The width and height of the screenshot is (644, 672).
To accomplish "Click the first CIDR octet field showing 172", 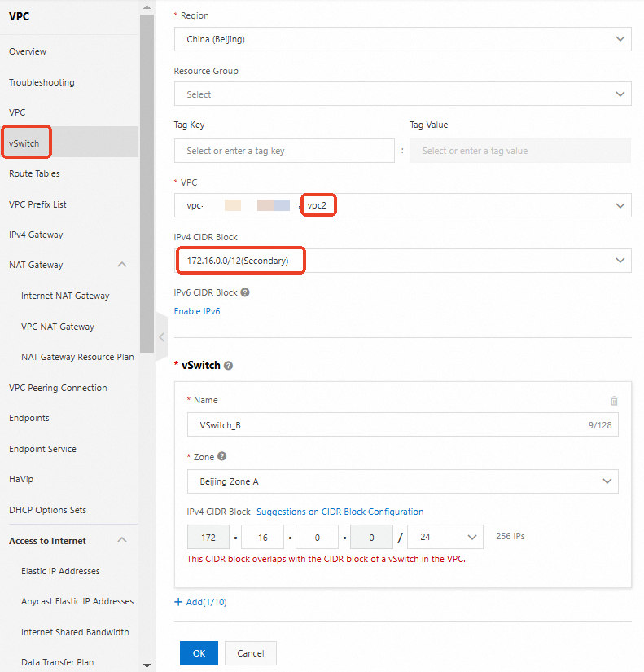I will point(208,537).
